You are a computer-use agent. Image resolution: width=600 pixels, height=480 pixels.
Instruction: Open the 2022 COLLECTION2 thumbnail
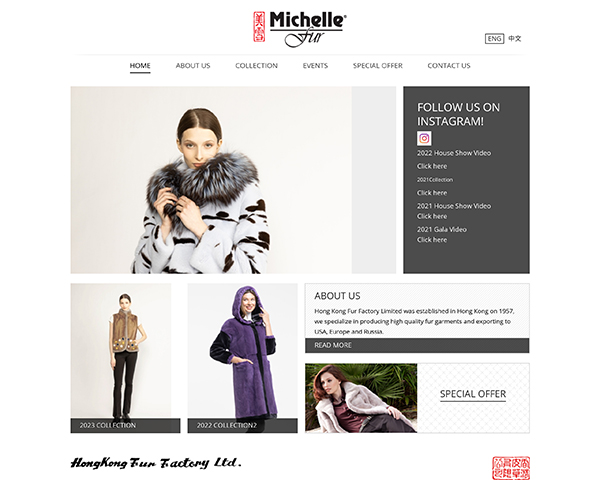click(x=242, y=358)
